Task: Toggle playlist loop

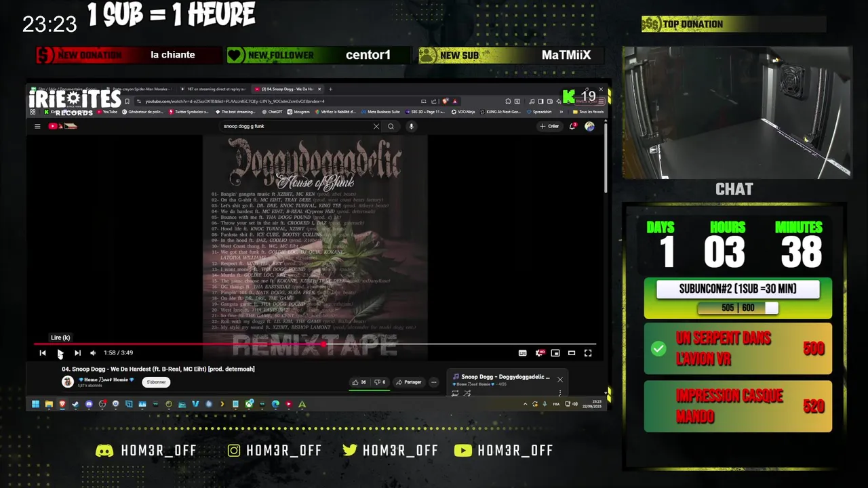Action: [x=455, y=393]
